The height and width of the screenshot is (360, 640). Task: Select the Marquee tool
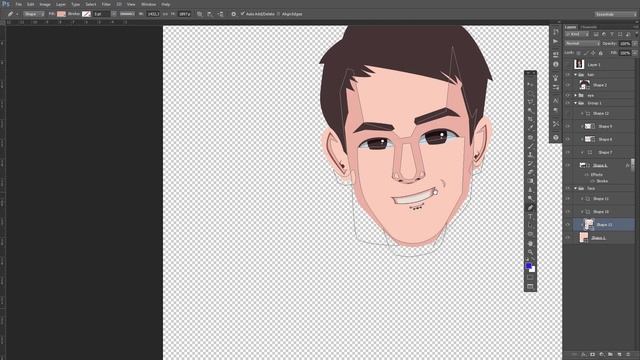(x=530, y=93)
